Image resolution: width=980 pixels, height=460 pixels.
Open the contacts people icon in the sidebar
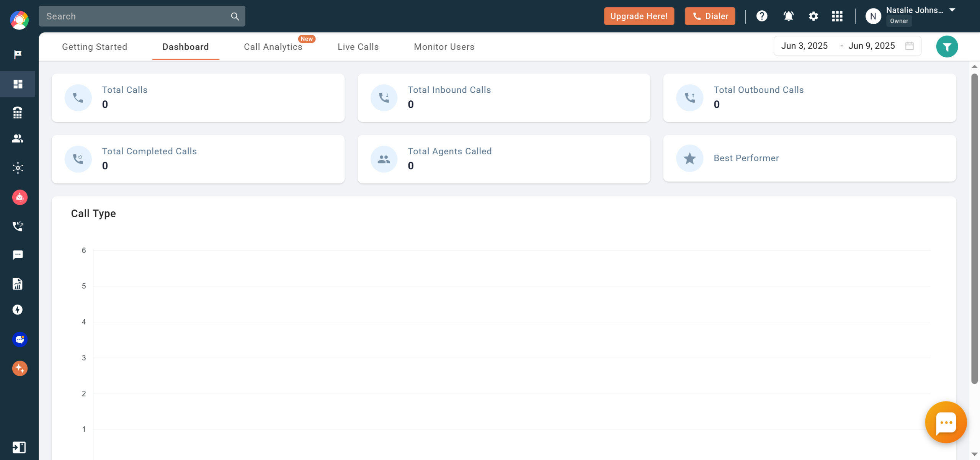pos(18,139)
